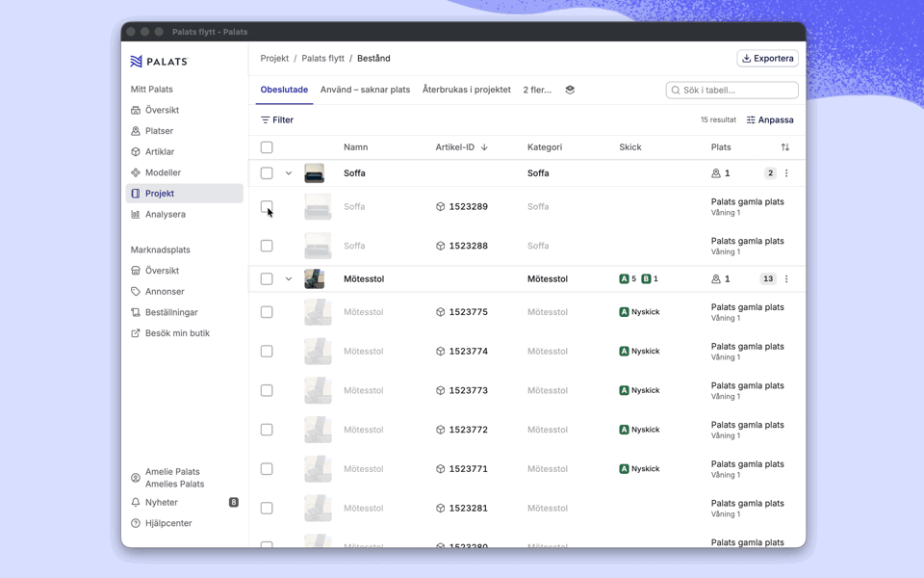Click the Namn column header

356,147
